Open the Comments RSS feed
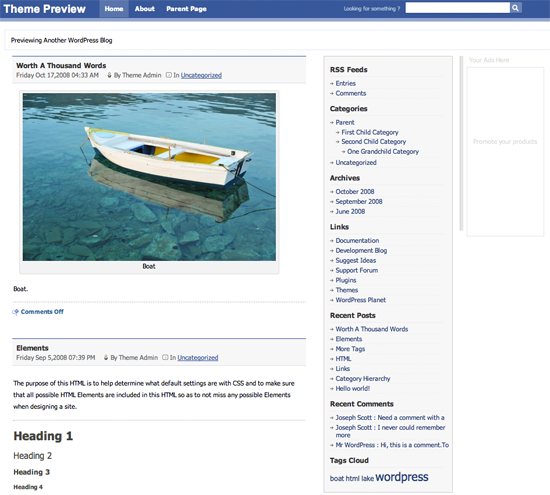 (x=351, y=93)
